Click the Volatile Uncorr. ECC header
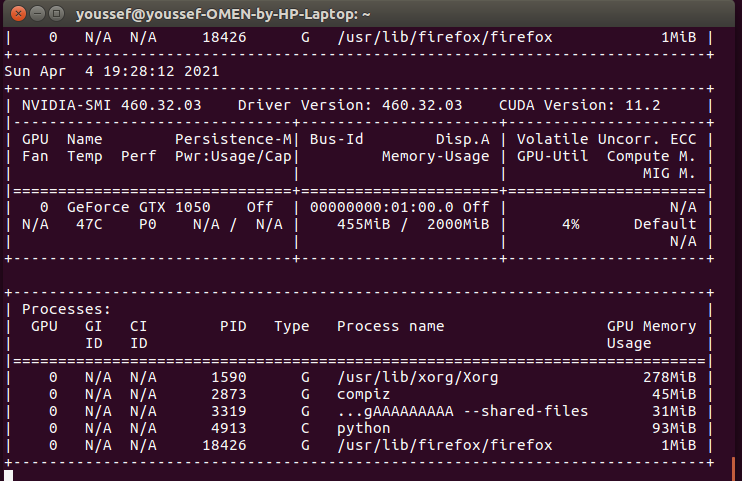 [607, 139]
